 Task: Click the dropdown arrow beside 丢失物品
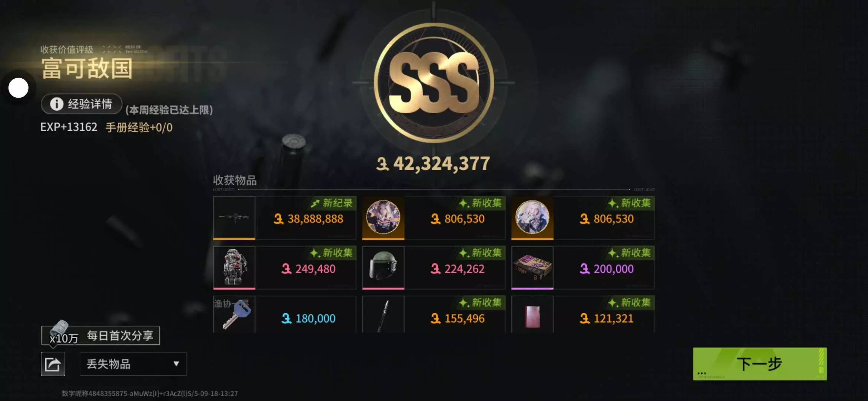tap(176, 364)
